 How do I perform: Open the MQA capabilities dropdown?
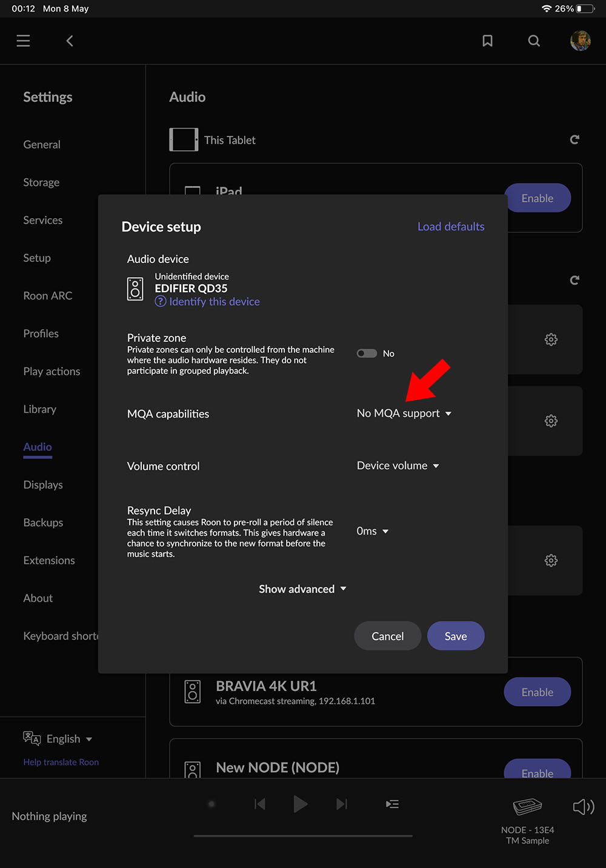(x=404, y=413)
